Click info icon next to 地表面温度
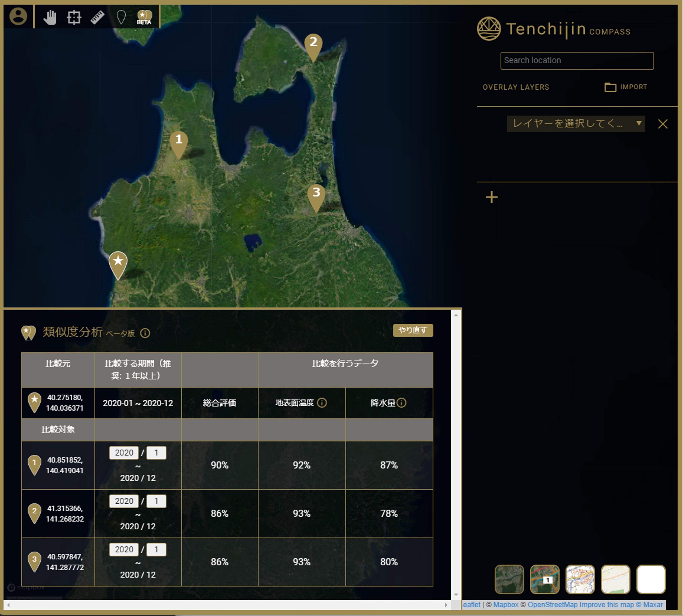The width and height of the screenshot is (683, 616). coord(322,403)
